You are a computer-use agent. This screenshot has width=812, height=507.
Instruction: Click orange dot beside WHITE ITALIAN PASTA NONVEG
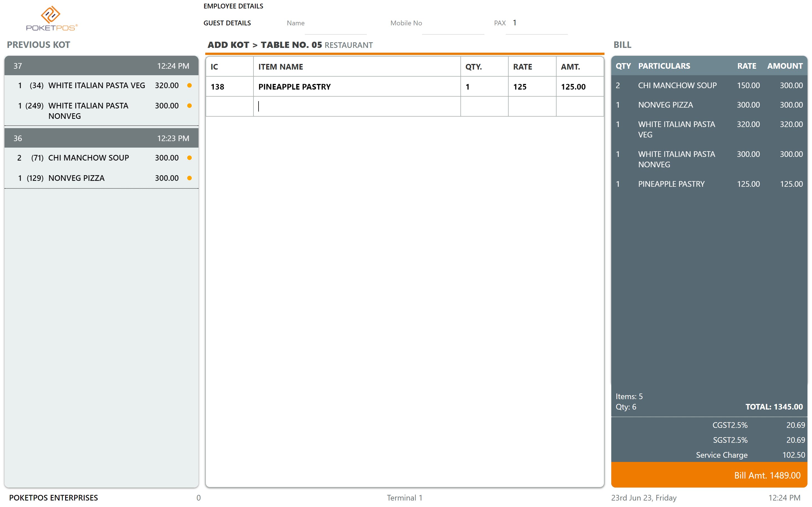click(189, 106)
